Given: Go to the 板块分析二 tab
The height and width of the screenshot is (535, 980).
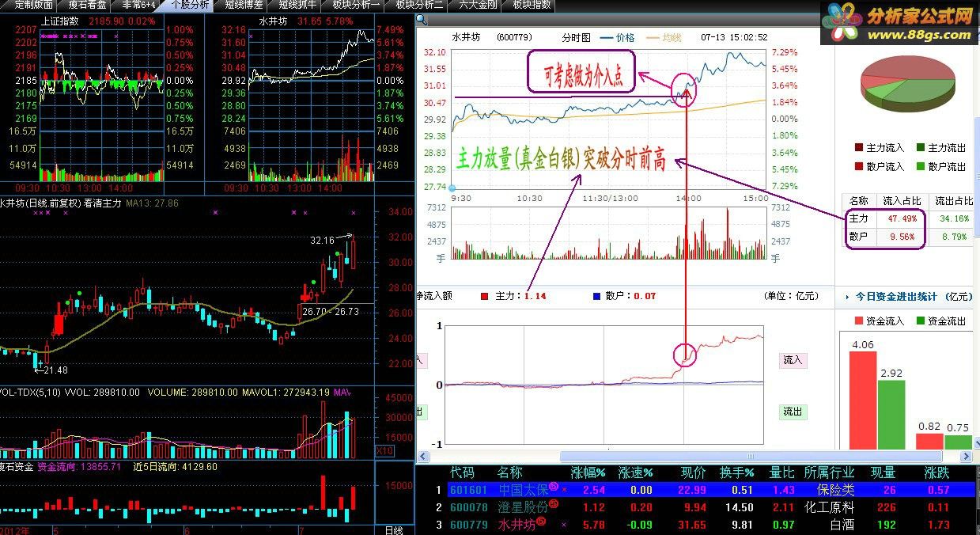Looking at the screenshot, I should (x=421, y=5).
